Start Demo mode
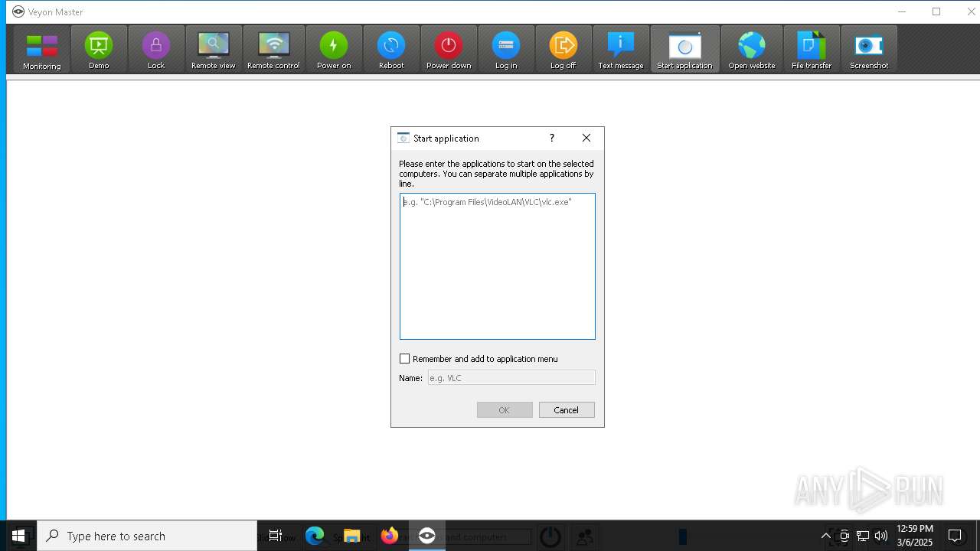The width and height of the screenshot is (980, 551). (99, 50)
